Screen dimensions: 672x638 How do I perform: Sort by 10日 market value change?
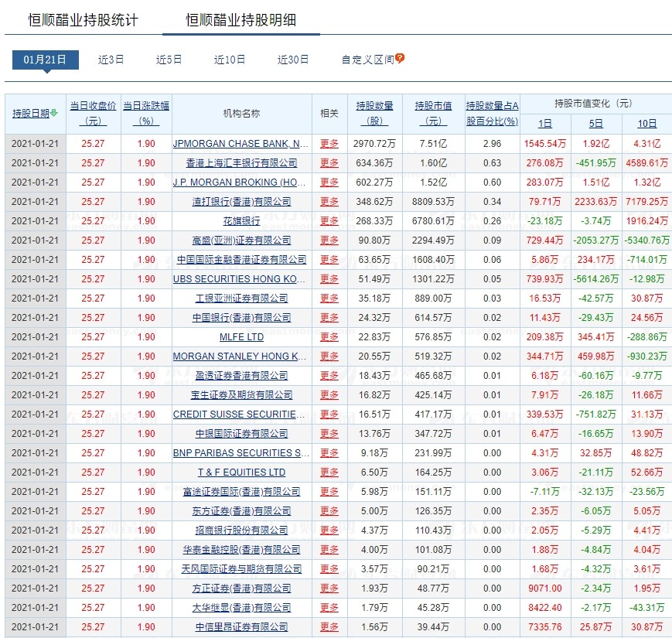646,124
